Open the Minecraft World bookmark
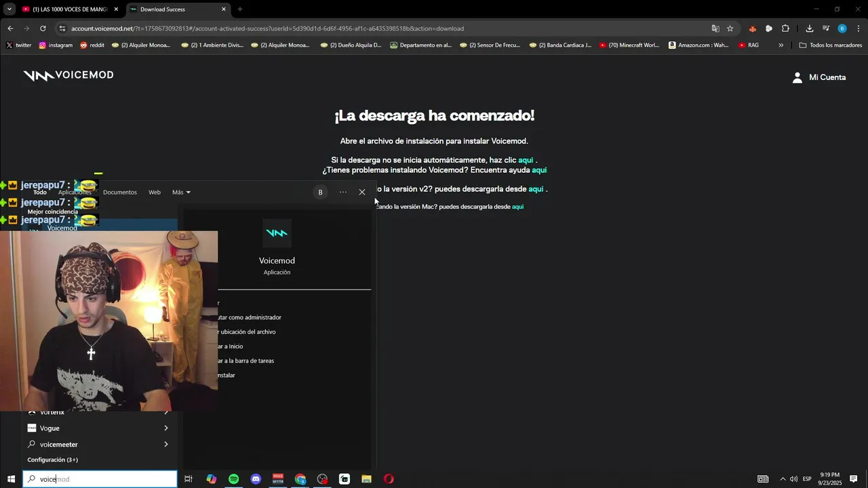 pos(629,45)
